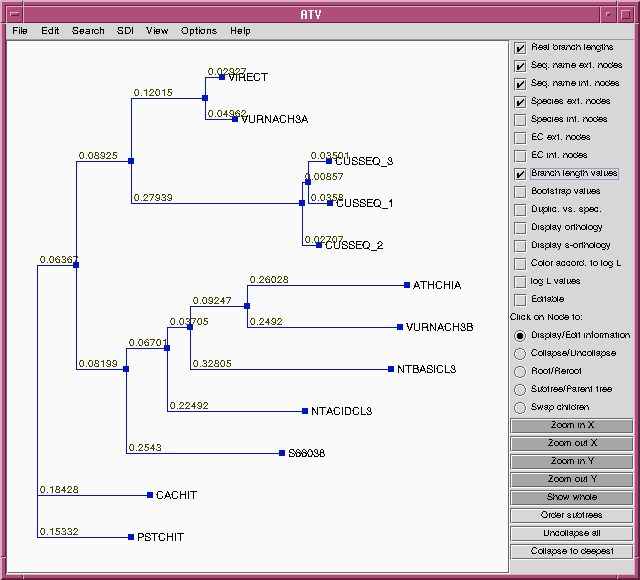
Task: Enable Display orthology checkbox
Action: [x=520, y=228]
